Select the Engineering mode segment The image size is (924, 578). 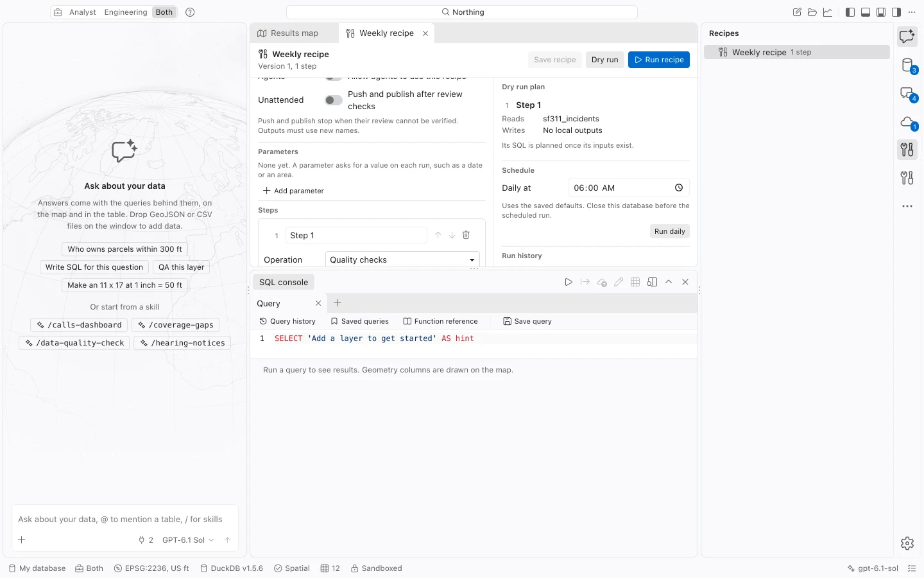126,12
